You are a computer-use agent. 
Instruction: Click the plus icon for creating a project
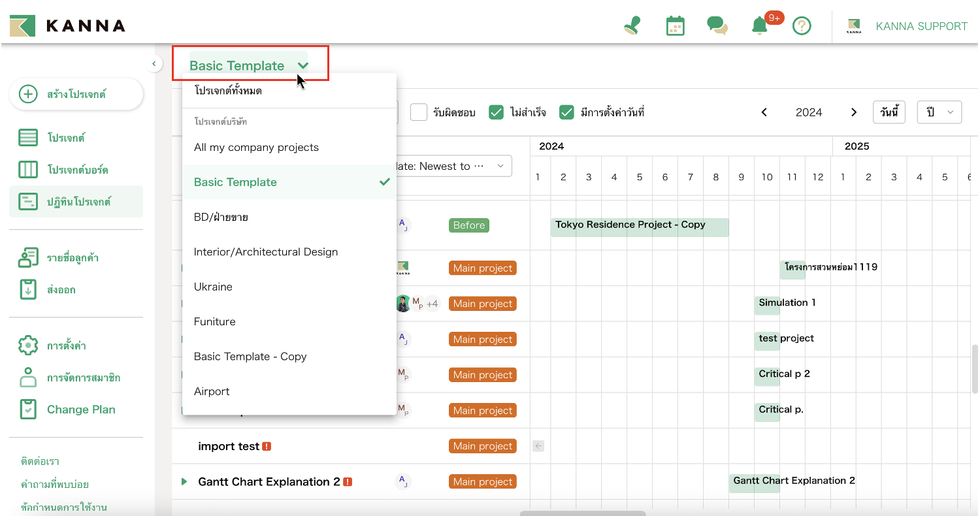28,94
